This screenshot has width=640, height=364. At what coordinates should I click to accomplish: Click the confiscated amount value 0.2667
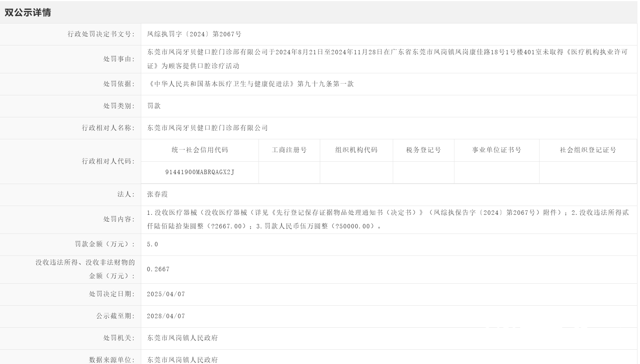(x=158, y=269)
